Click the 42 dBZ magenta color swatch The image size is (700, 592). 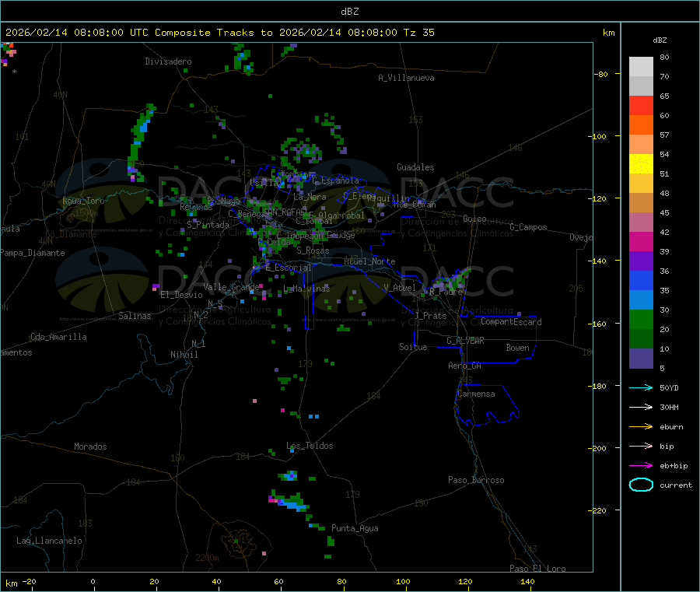tap(641, 241)
